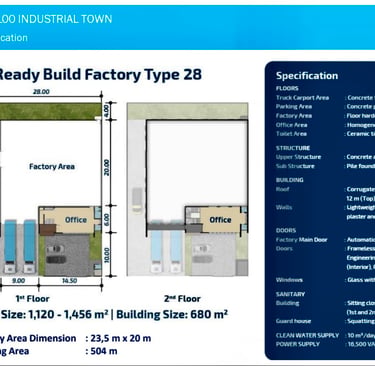
Task: Select the "9.00" dimension below the plan
Action: point(18,281)
